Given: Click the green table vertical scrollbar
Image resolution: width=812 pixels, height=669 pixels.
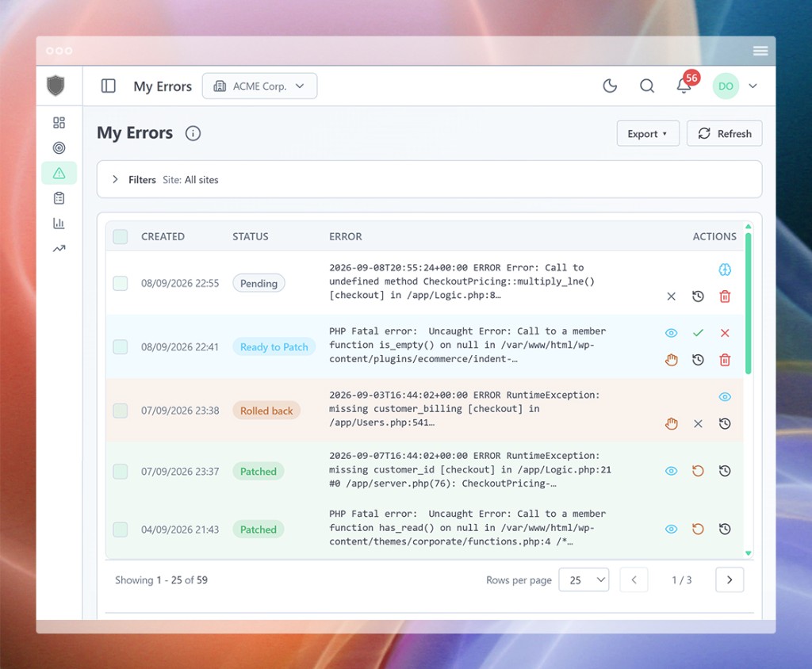Looking at the screenshot, I should click(x=749, y=304).
